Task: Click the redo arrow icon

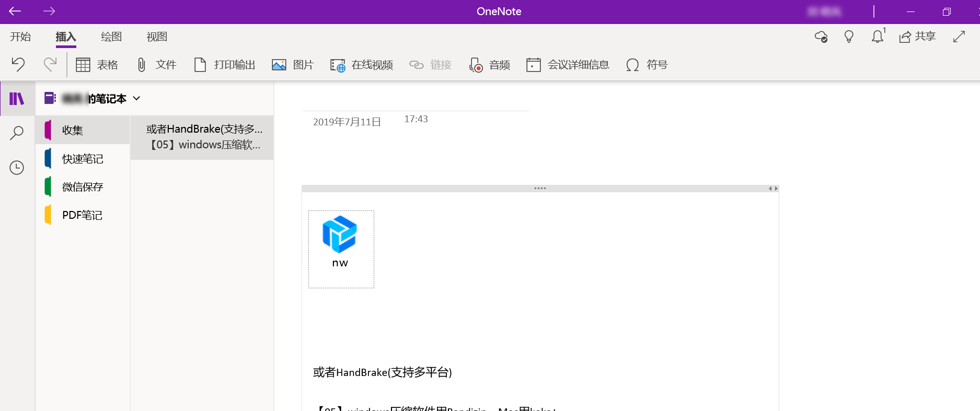Action: tap(50, 64)
